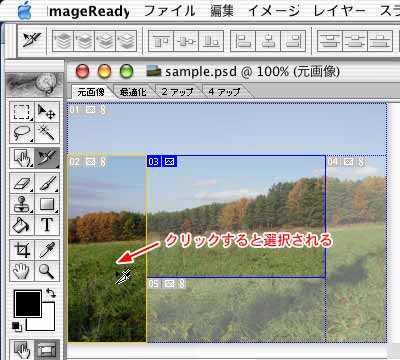Align slices to horizontal centers
This screenshot has width=400, height=360.
point(268,41)
